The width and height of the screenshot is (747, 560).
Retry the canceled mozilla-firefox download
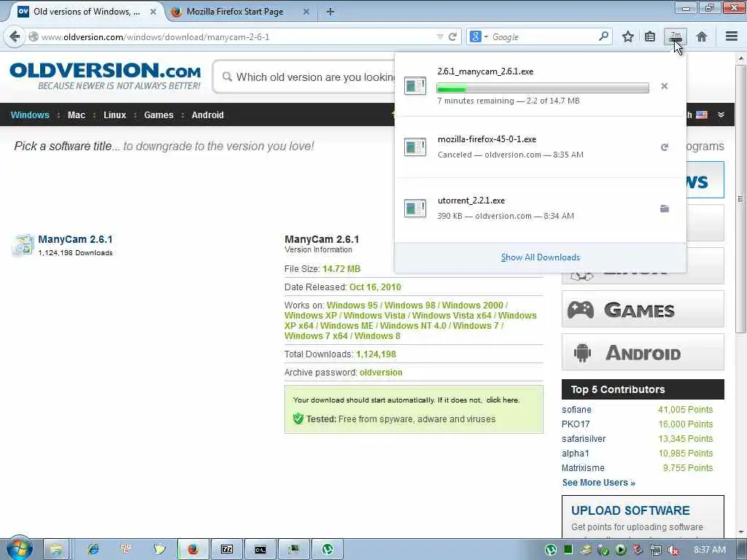point(664,147)
